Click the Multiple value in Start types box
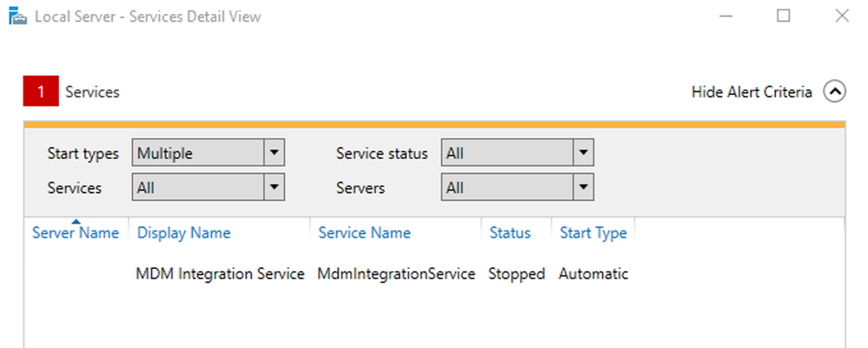 click(198, 153)
